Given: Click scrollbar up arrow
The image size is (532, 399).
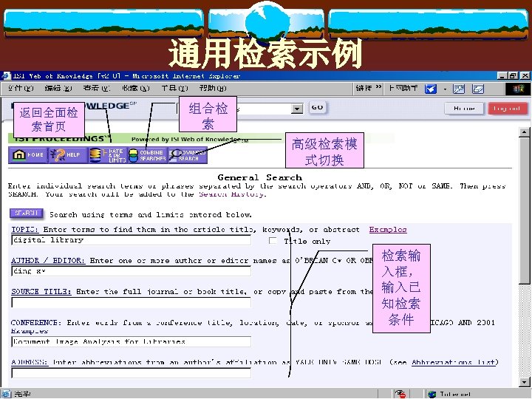Looking at the screenshot, I should pyautogui.click(x=524, y=132).
